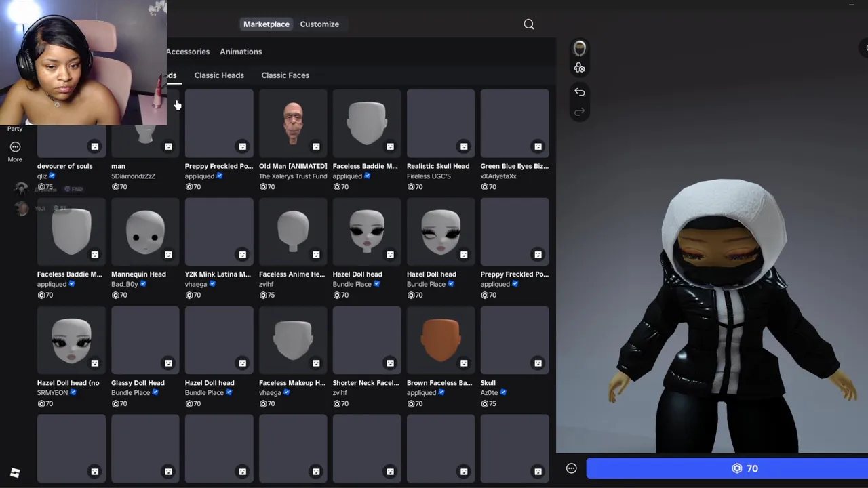Screen dimensions: 868x488
Task: Click bundle icon on Realistic Skull Head item
Action: [464, 146]
